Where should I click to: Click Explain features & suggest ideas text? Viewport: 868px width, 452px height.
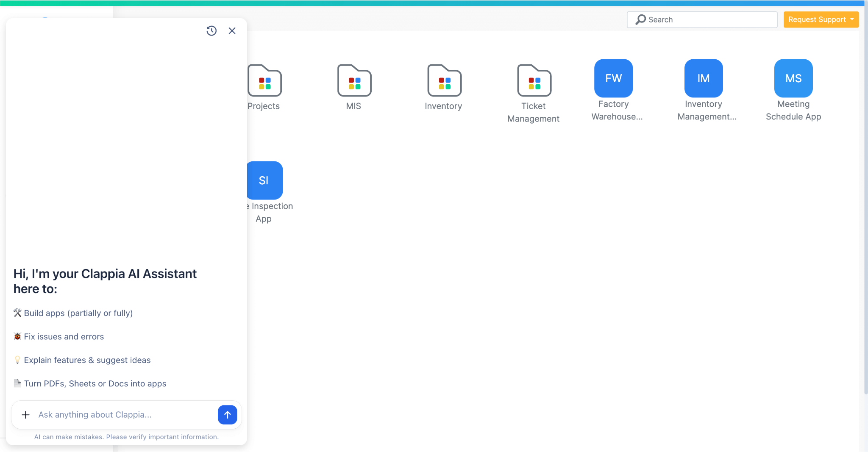coord(87,360)
